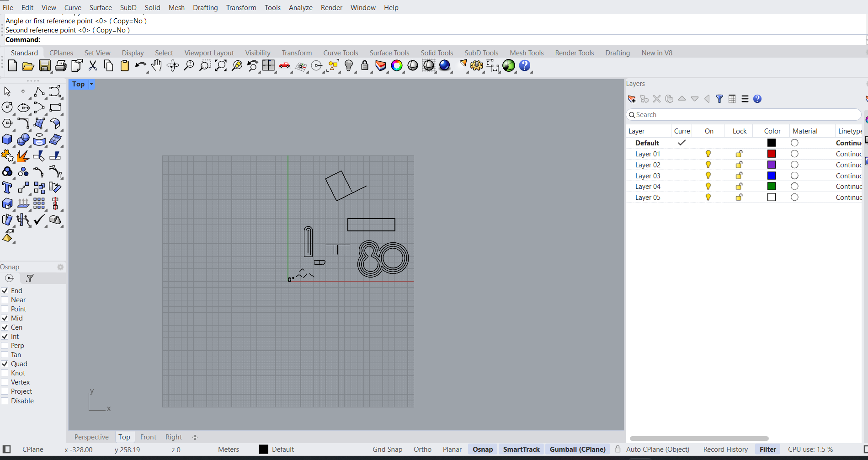The image size is (868, 460).
Task: Open file with folder icon
Action: click(28, 66)
